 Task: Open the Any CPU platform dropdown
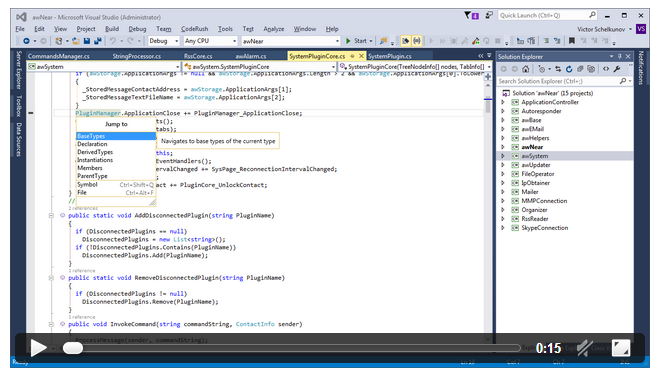tap(211, 41)
